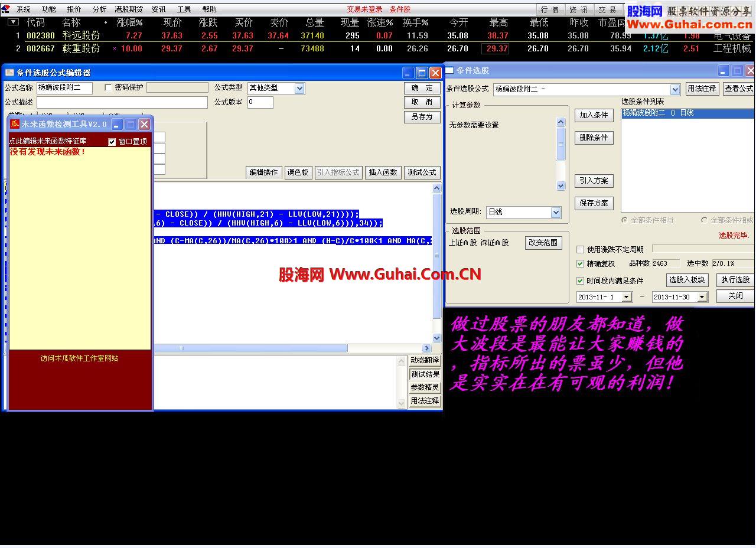
Task: Open end date picker 2013-11-30
Action: (x=702, y=298)
